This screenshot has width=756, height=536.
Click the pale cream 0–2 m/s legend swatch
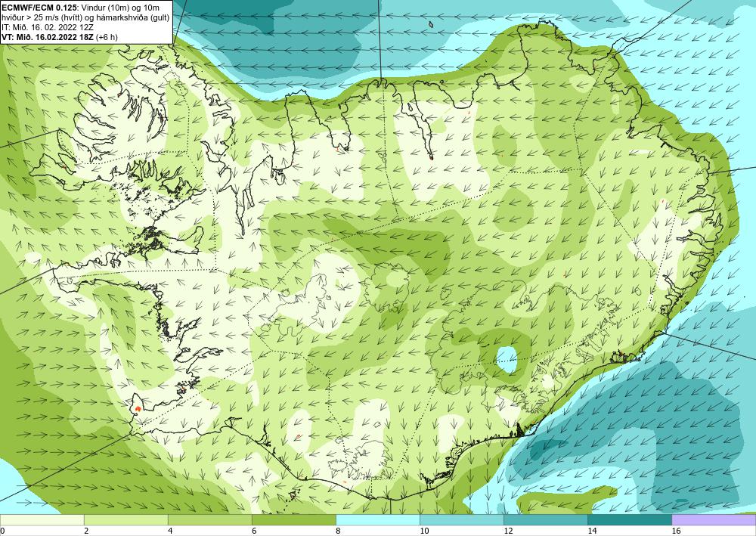point(42,520)
